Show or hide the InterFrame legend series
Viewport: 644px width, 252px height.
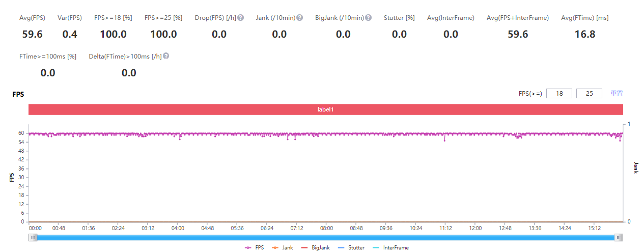(390, 247)
